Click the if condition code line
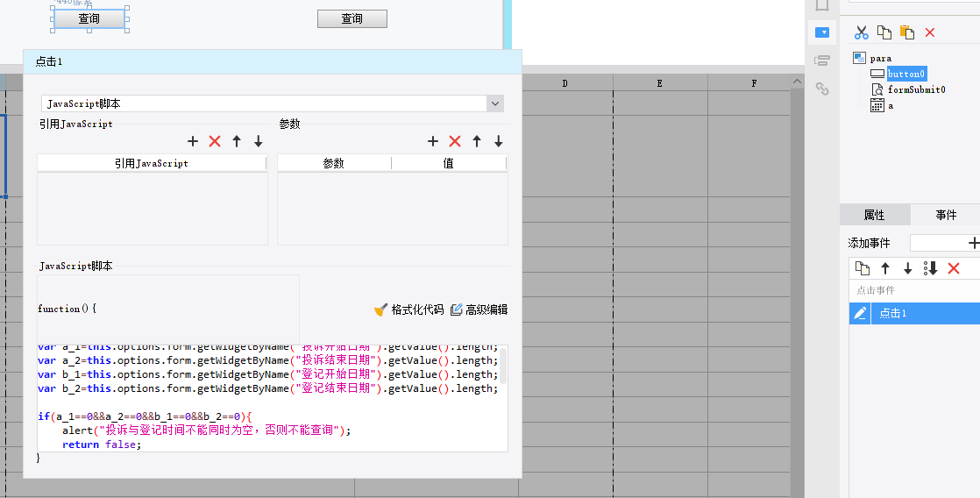This screenshot has width=980, height=498. coord(145,416)
